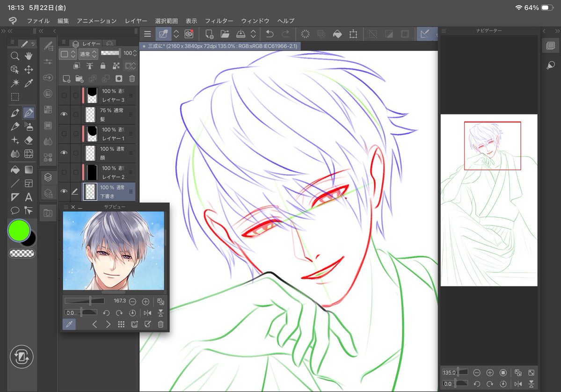Toggle Clip to Layer Below icon

(77, 66)
